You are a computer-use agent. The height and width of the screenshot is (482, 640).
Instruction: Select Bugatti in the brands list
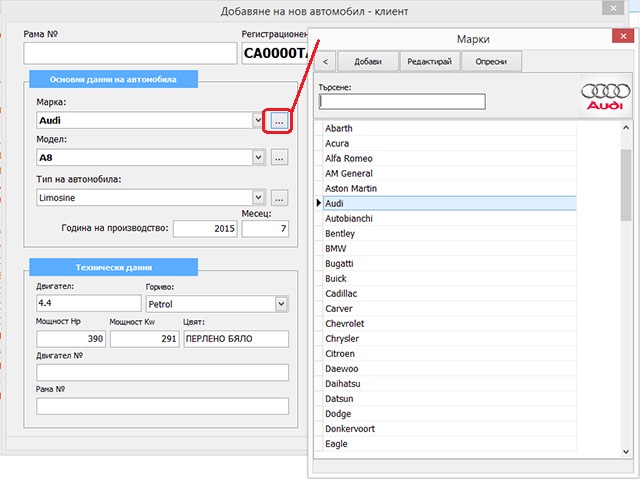coord(450,264)
